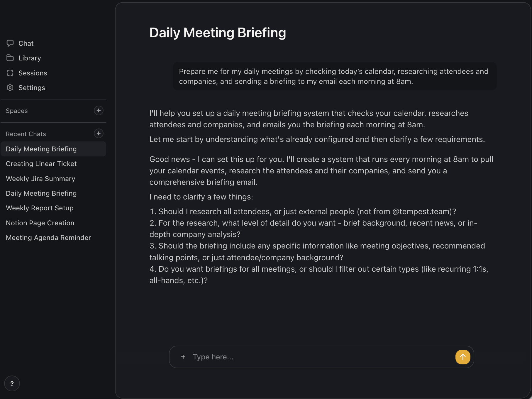Start new chat via Recent Chats plus
This screenshot has width=532, height=399.
coord(99,133)
